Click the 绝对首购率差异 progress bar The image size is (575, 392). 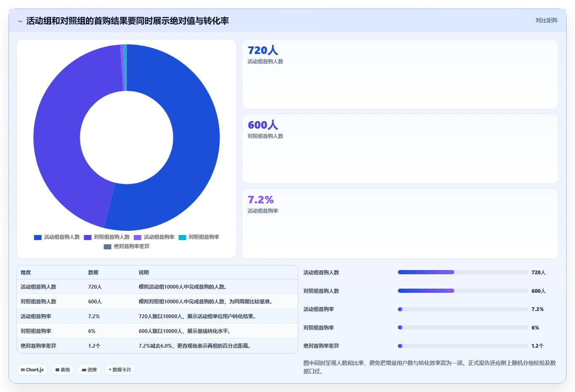(463, 346)
